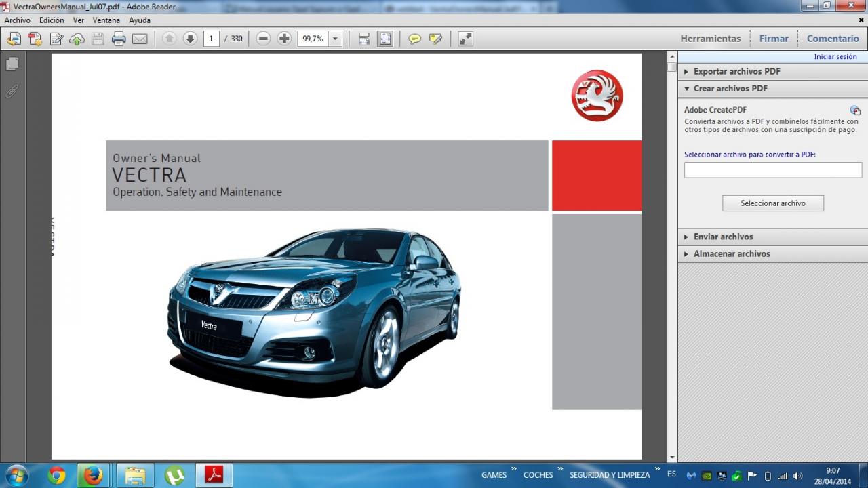Image resolution: width=868 pixels, height=488 pixels.
Task: Open the Archivo menu
Action: [17, 20]
